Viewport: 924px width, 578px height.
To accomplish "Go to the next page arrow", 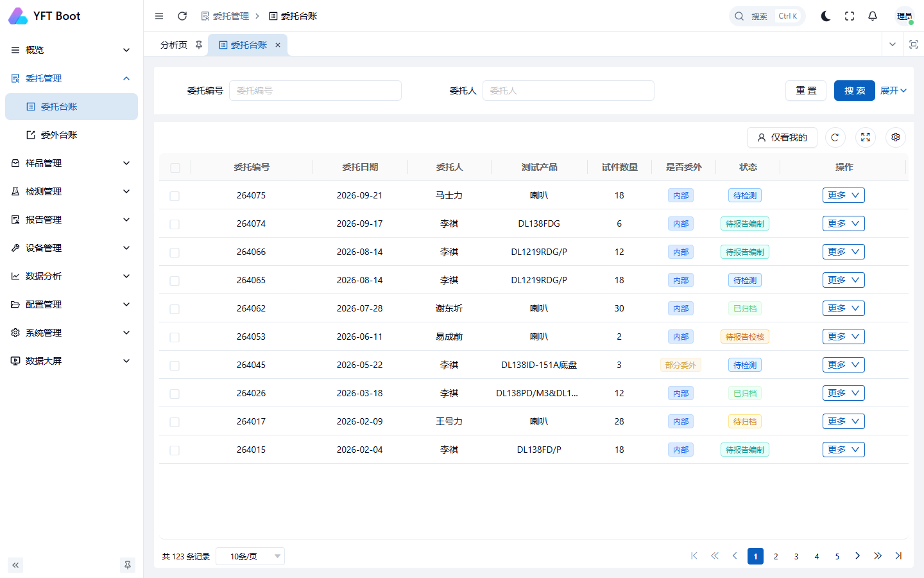I will [x=857, y=556].
